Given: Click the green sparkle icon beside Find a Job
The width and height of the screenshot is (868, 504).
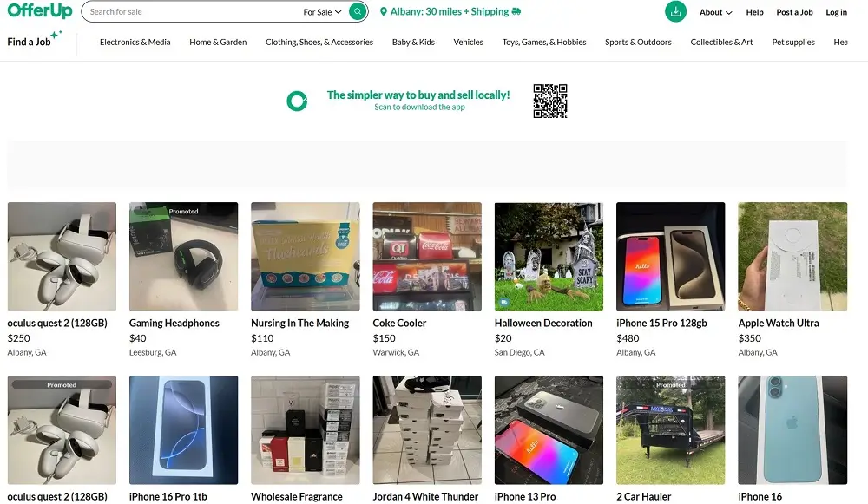Looking at the screenshot, I should tap(56, 36).
